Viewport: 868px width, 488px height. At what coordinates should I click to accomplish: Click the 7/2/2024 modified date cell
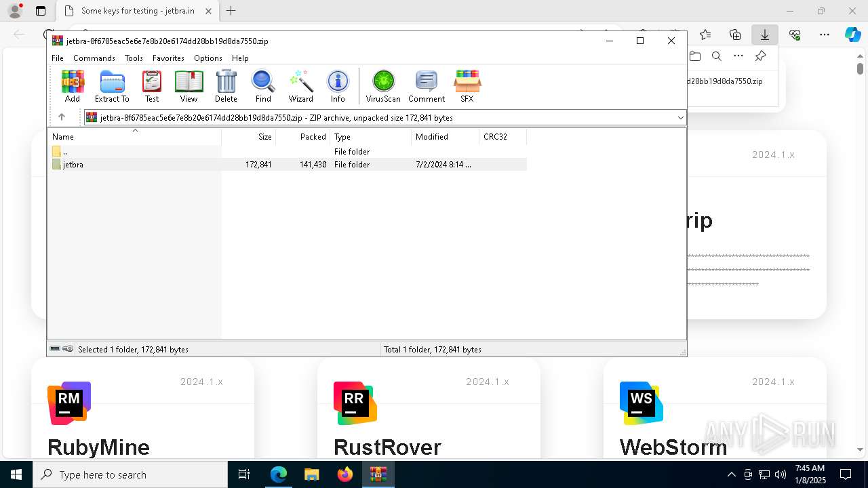coord(443,165)
